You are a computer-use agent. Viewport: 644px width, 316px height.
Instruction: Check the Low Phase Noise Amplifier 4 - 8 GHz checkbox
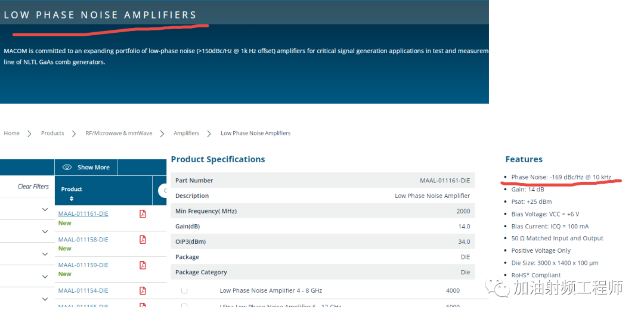pos(184,291)
